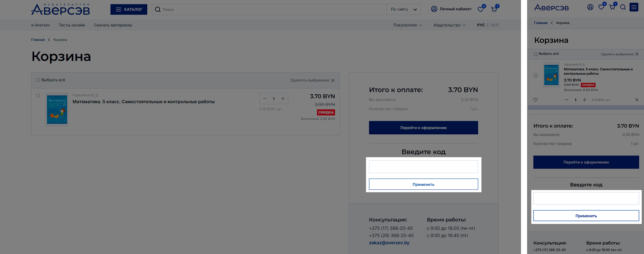
Task: Expand the 'Издательство' menu
Action: [449, 25]
